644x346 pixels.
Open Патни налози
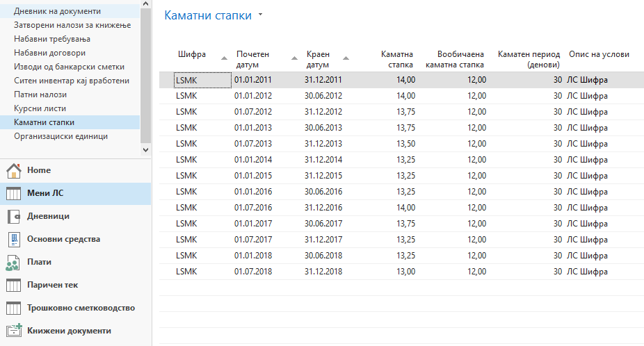point(40,94)
